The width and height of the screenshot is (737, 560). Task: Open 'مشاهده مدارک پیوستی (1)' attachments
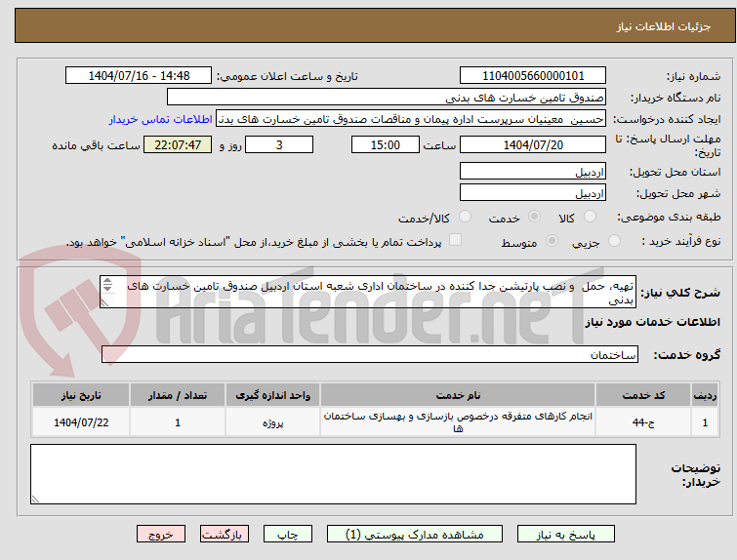pos(415,535)
